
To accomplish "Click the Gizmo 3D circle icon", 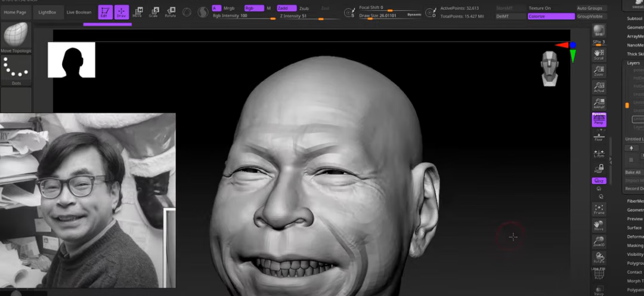I will pyautogui.click(x=187, y=13).
